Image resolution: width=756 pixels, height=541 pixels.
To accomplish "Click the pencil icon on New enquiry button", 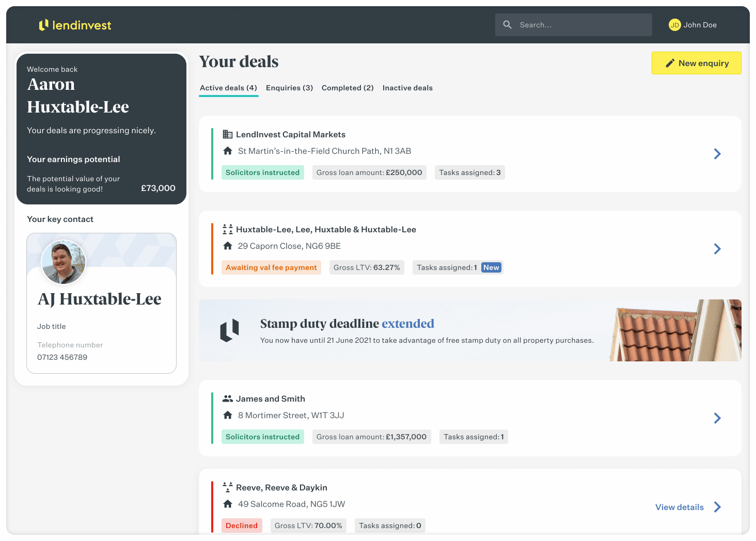I will pyautogui.click(x=669, y=62).
